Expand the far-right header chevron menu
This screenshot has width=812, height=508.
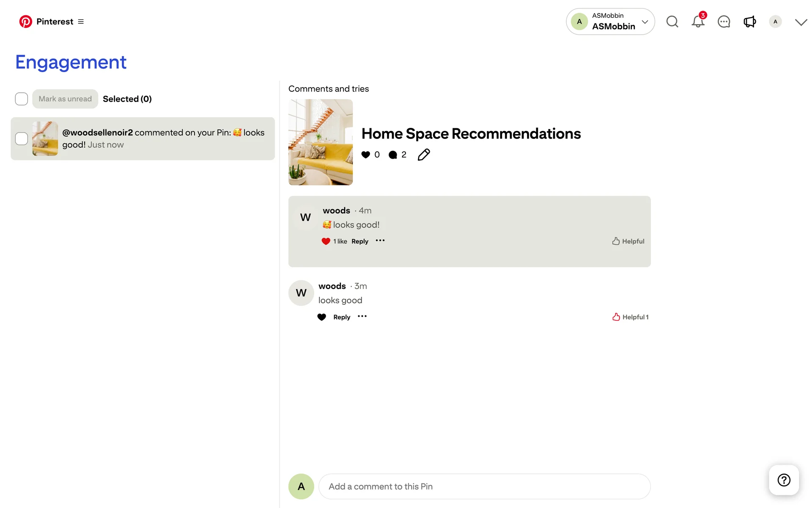pos(801,22)
